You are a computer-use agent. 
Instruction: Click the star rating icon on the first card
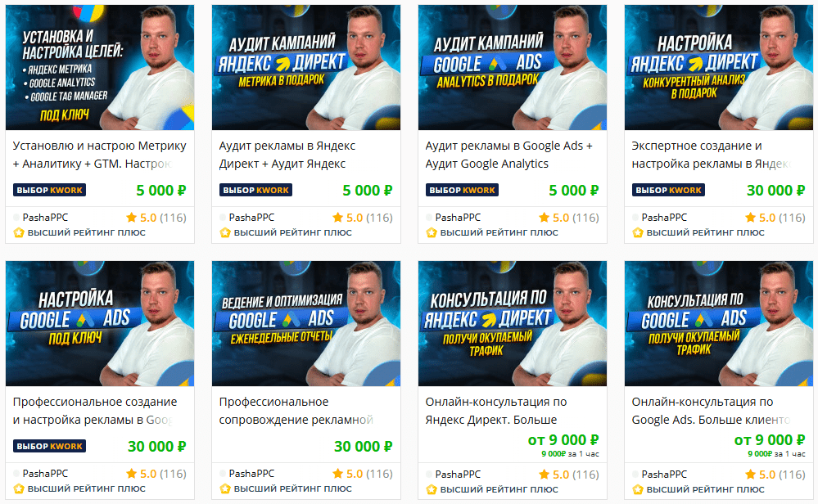(132, 218)
